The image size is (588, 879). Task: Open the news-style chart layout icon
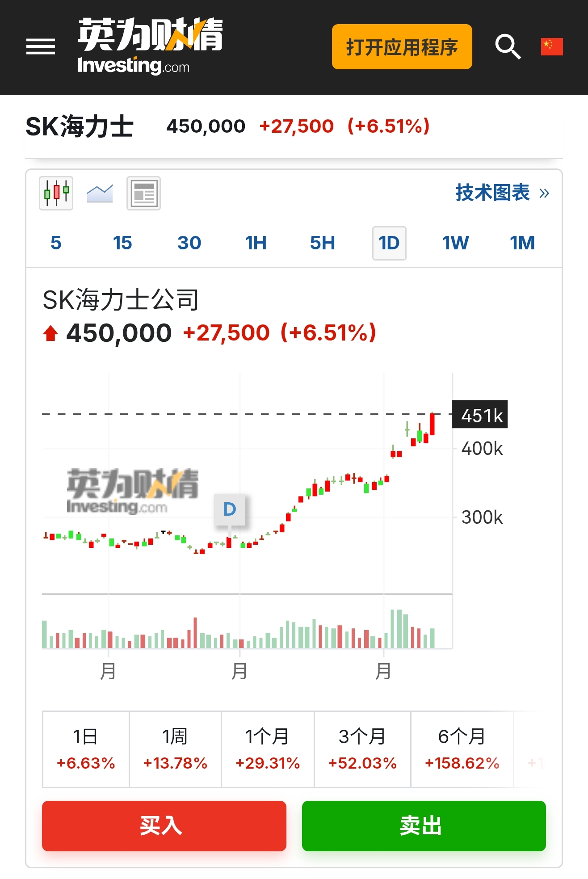pyautogui.click(x=143, y=193)
